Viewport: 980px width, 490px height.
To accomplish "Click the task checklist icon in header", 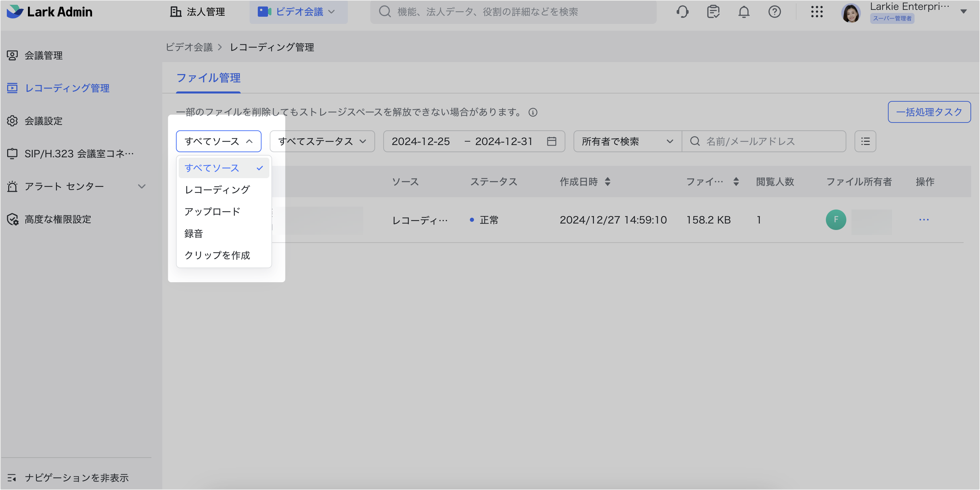I will (713, 12).
